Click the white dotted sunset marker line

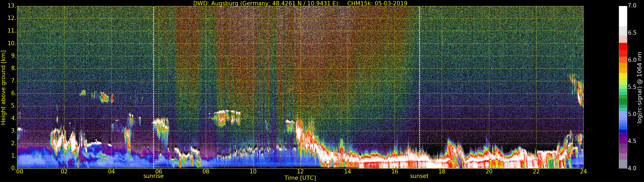[x=419, y=87]
